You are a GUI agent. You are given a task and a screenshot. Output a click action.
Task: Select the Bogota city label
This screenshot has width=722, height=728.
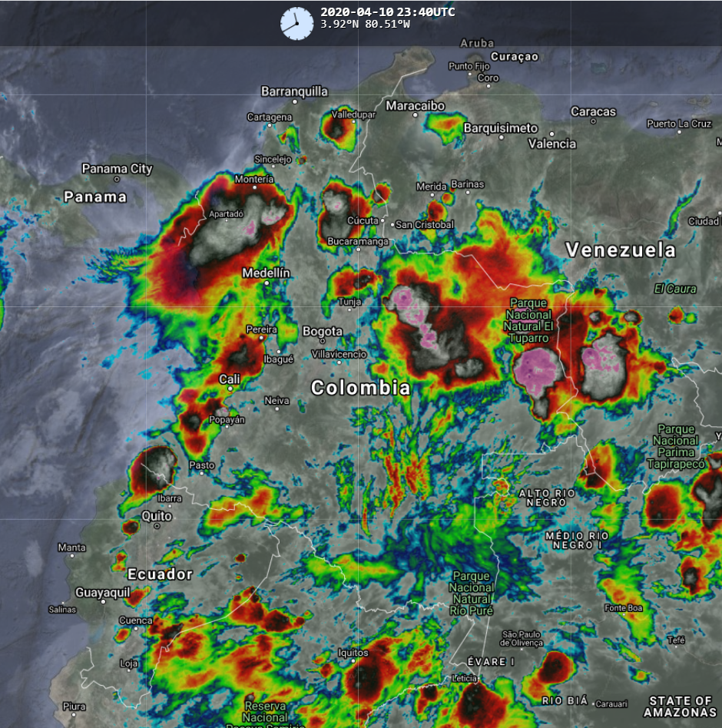(323, 332)
